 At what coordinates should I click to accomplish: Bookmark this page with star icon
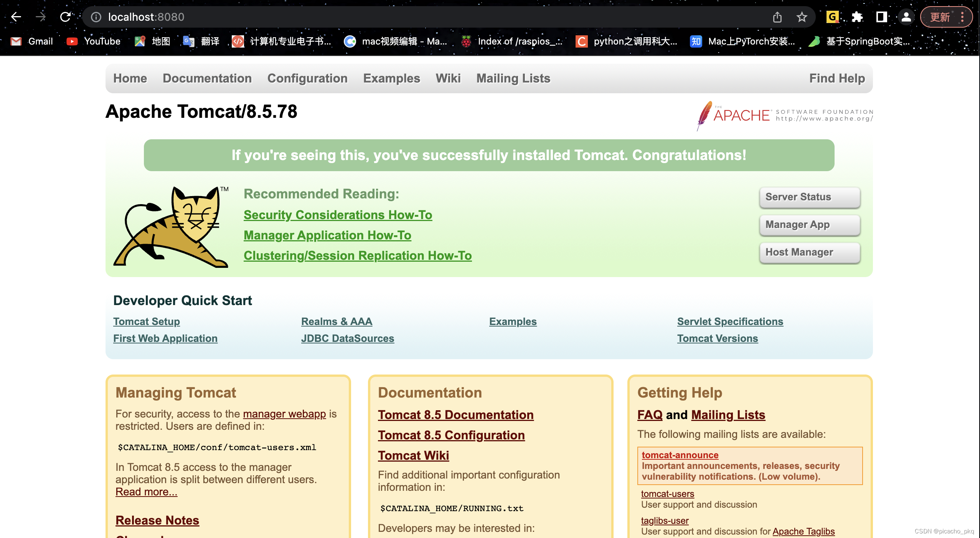tap(802, 17)
